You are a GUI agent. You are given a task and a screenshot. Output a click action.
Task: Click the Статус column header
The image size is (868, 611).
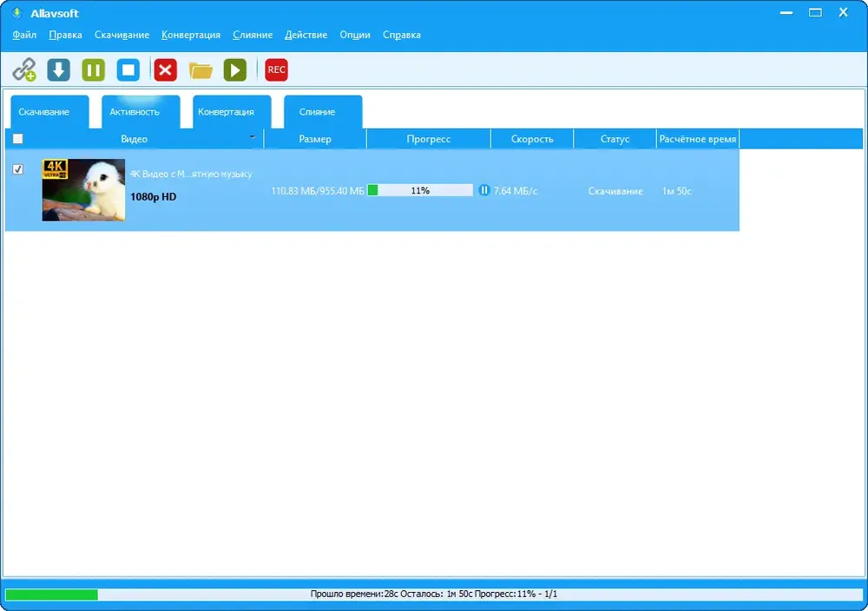(615, 139)
